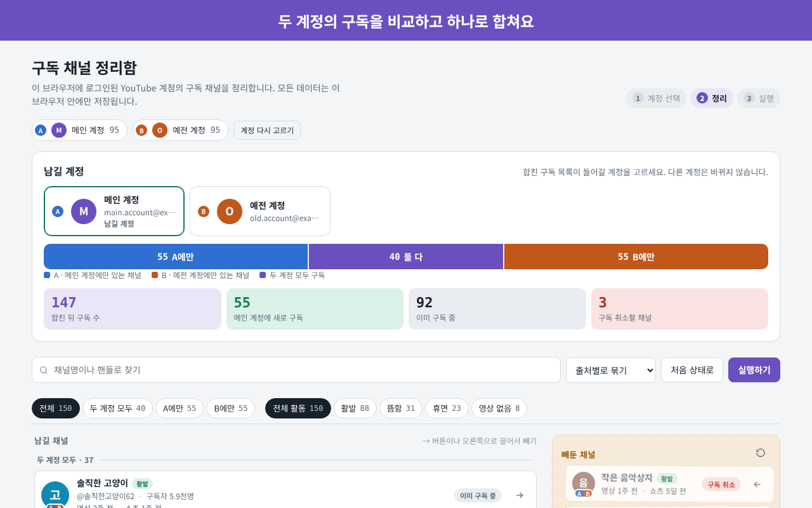Go to step 2 정리
Screen dimensions: 812x508
pyautogui.click(x=712, y=98)
